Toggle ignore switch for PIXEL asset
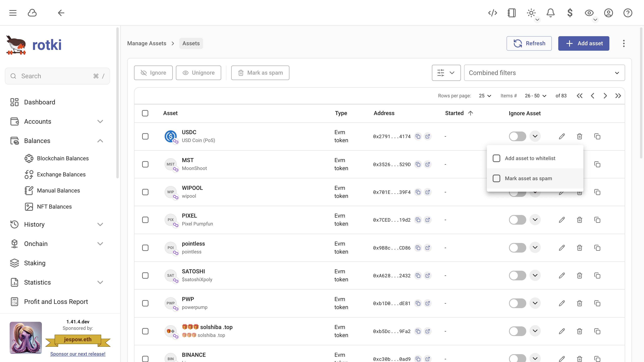 (517, 220)
